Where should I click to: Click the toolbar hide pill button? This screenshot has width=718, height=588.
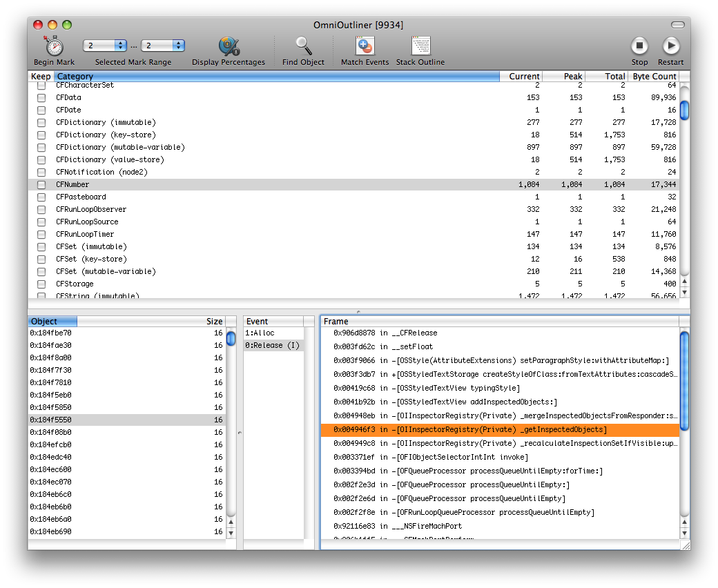tap(678, 25)
